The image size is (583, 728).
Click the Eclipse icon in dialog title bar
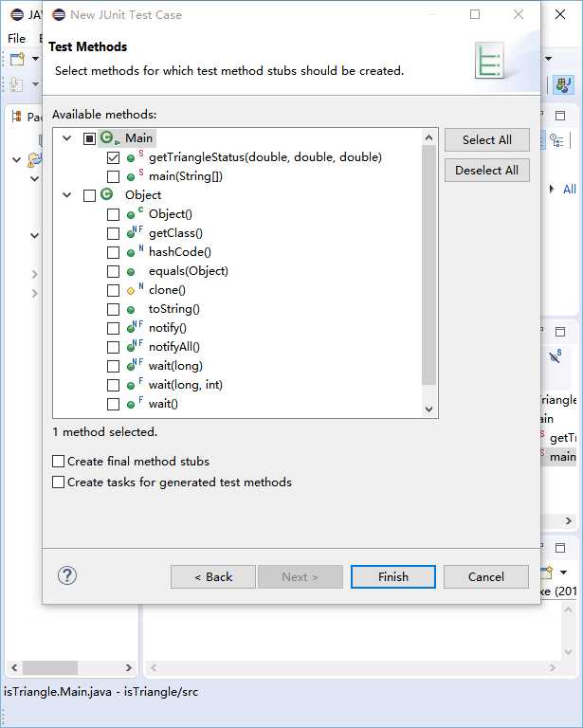(x=59, y=15)
